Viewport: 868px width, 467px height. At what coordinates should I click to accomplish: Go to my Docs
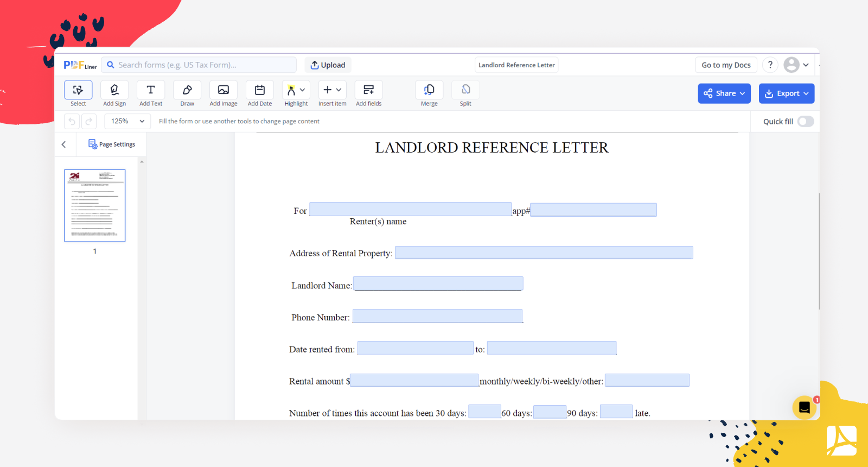pos(726,65)
